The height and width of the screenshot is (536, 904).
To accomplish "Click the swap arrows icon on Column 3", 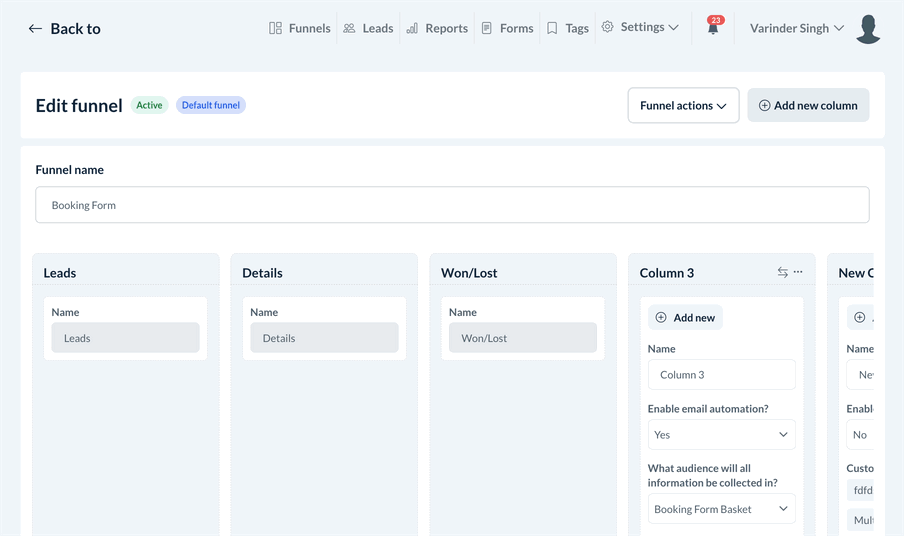I will [x=782, y=272].
